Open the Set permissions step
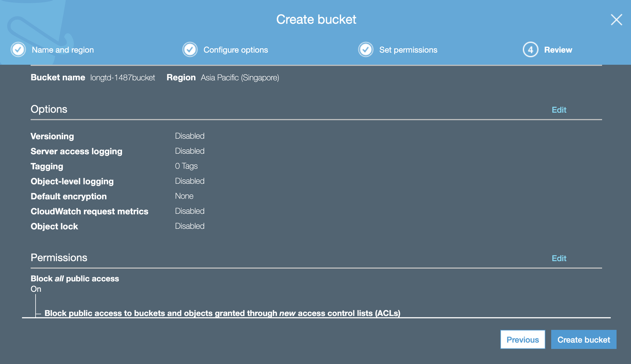The image size is (631, 364). pos(408,50)
